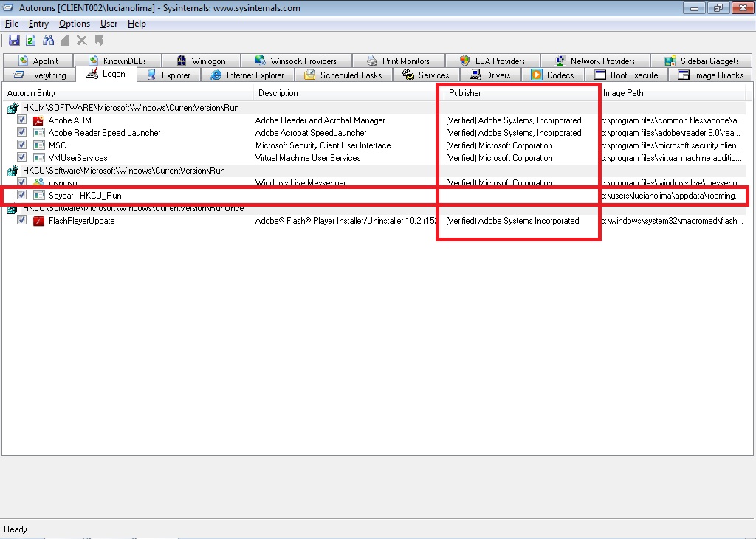
Task: Click the Jump to entry icon
Action: [99, 41]
